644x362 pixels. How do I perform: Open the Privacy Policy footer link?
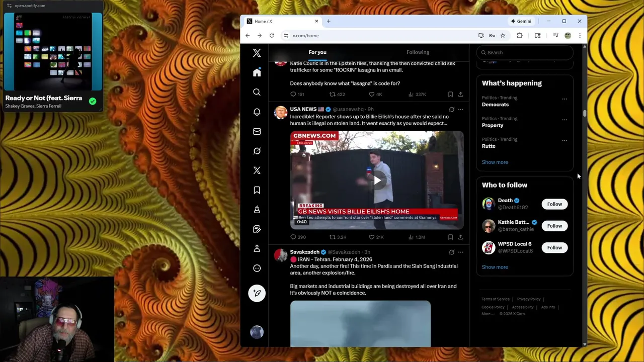tap(529, 299)
